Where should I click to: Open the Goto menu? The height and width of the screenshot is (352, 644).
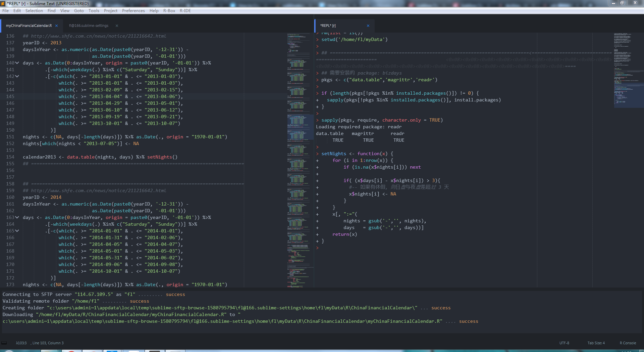point(79,11)
